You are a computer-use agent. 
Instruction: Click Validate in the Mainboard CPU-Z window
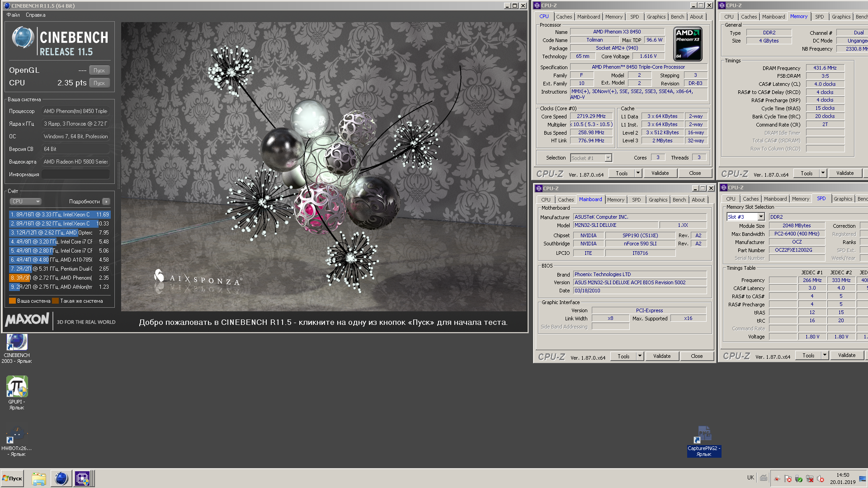click(x=662, y=356)
